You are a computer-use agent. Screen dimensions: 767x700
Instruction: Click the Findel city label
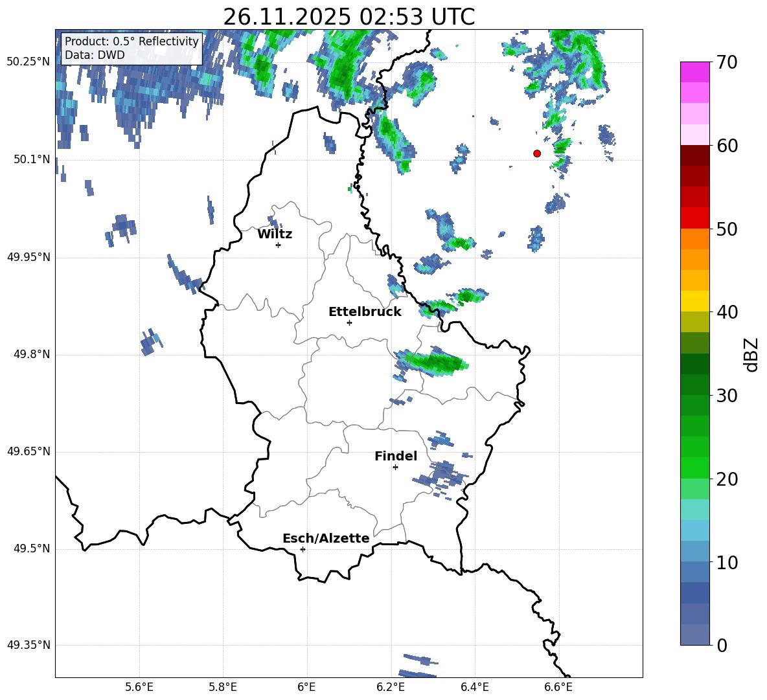(396, 456)
